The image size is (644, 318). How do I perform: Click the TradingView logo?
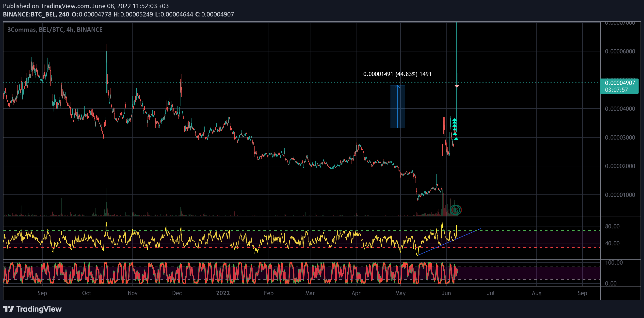click(x=32, y=309)
